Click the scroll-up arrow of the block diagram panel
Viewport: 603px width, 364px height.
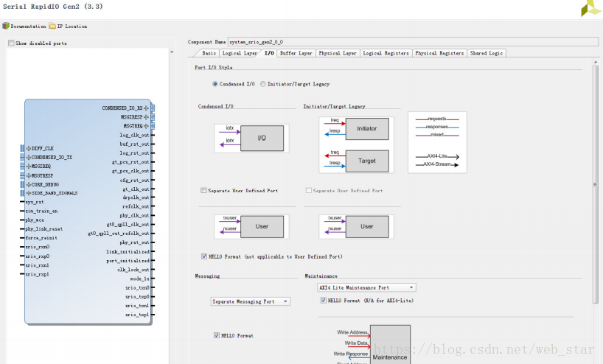click(172, 52)
